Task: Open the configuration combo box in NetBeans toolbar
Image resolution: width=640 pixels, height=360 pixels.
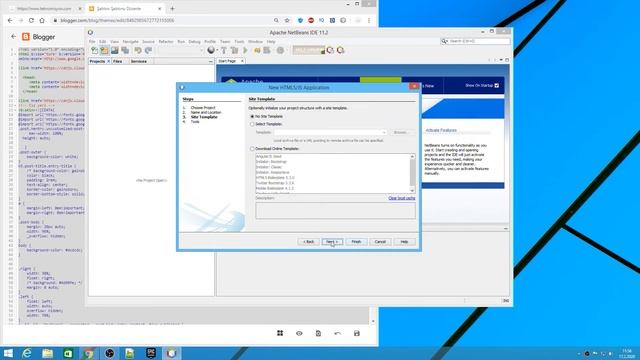Action: 180,50
